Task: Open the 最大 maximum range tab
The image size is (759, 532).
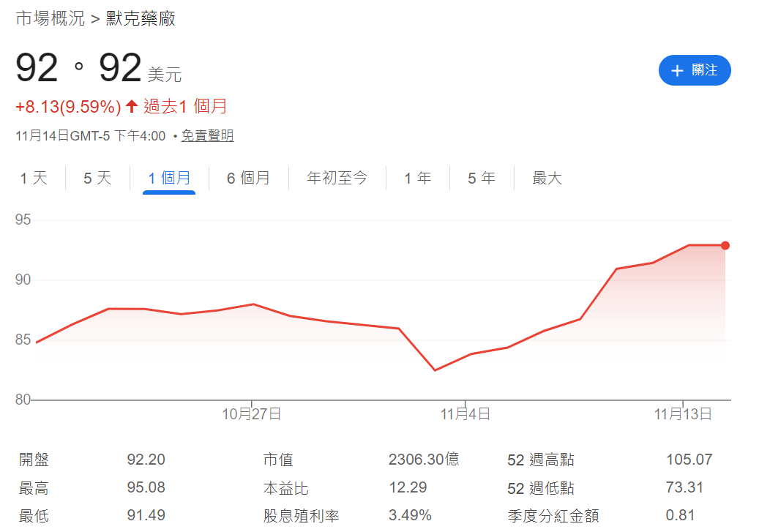Action: tap(547, 177)
